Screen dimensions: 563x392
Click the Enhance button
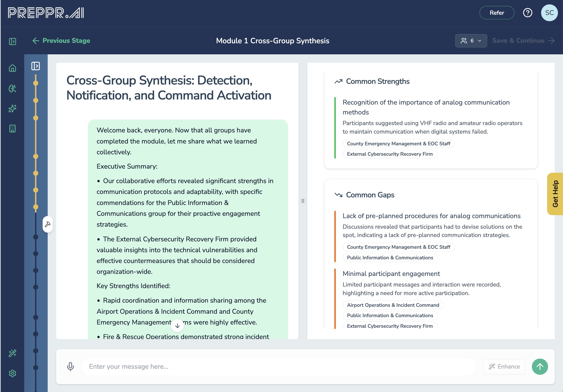click(x=504, y=366)
